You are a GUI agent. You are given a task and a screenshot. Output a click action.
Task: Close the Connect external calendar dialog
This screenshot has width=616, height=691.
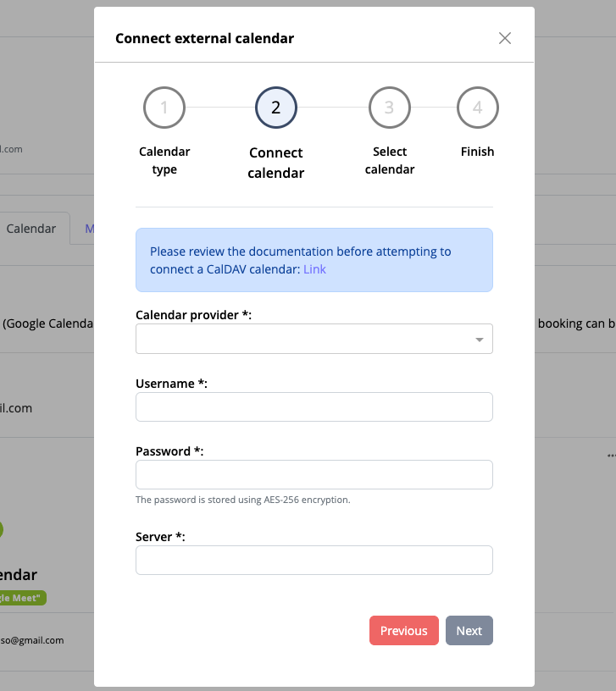pyautogui.click(x=505, y=38)
